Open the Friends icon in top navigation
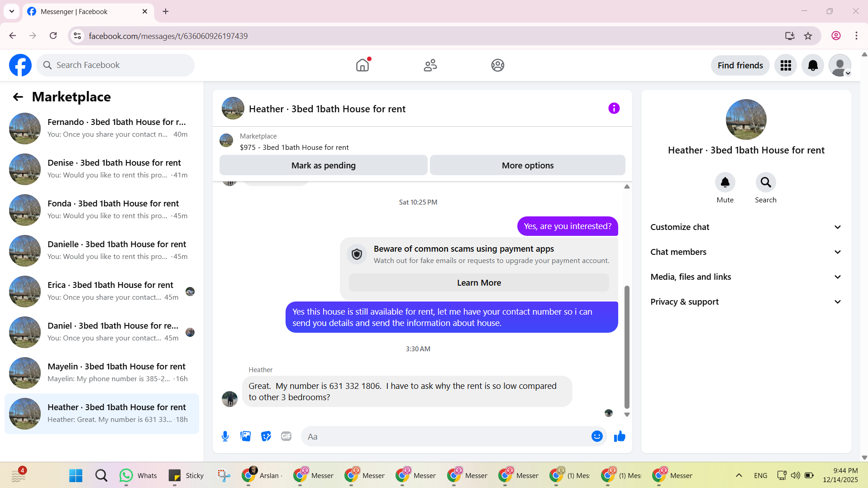The height and width of the screenshot is (488, 868). [x=430, y=65]
